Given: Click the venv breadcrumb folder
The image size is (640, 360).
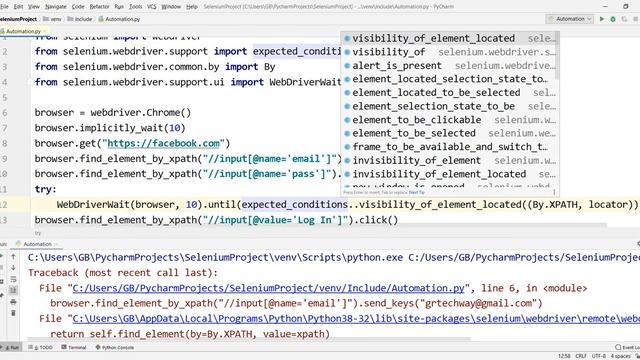Looking at the screenshot, I should point(52,19).
